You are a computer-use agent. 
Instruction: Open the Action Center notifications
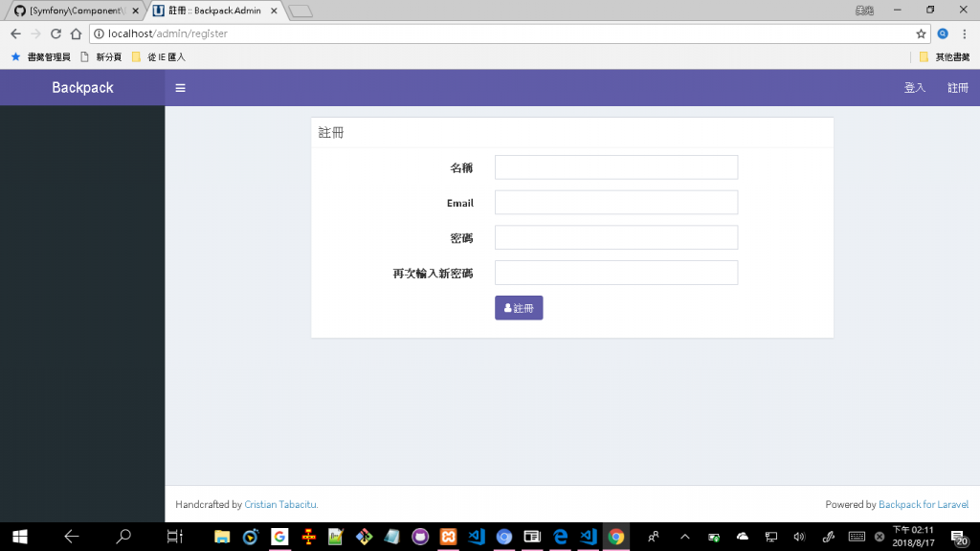(x=959, y=537)
